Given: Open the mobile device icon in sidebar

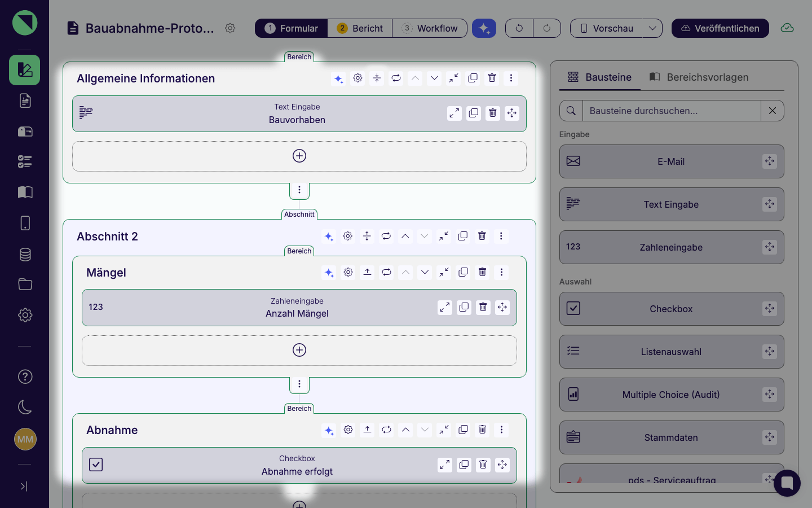Looking at the screenshot, I should click(25, 223).
